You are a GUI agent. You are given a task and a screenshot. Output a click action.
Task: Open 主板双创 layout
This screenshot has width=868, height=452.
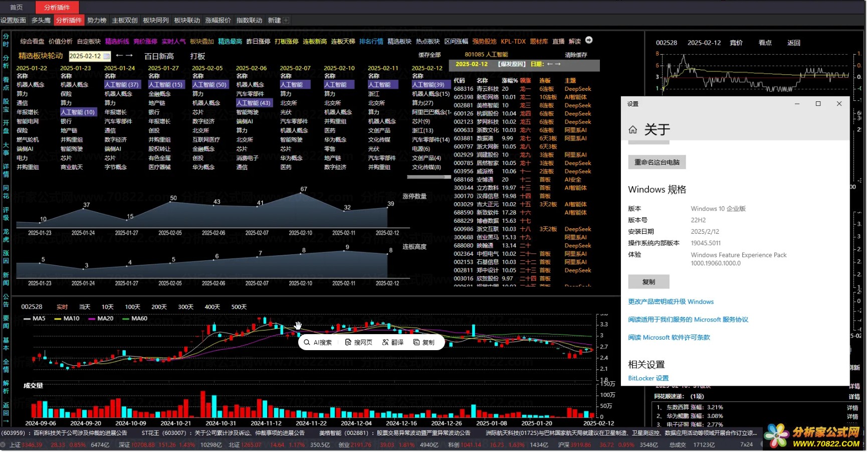coord(125,21)
